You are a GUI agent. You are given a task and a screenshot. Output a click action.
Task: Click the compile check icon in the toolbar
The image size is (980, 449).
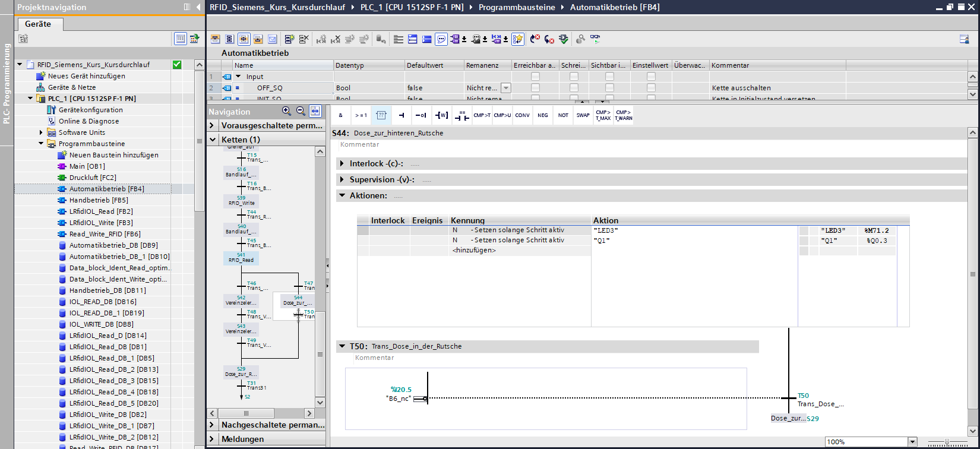point(564,39)
